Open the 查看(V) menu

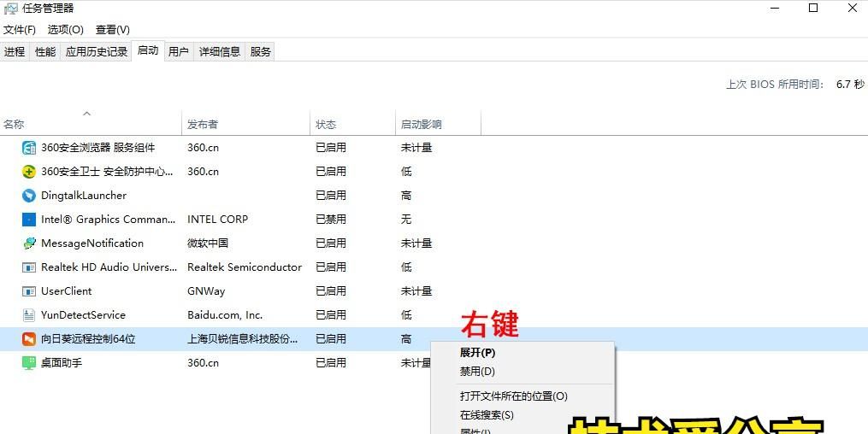[x=112, y=29]
